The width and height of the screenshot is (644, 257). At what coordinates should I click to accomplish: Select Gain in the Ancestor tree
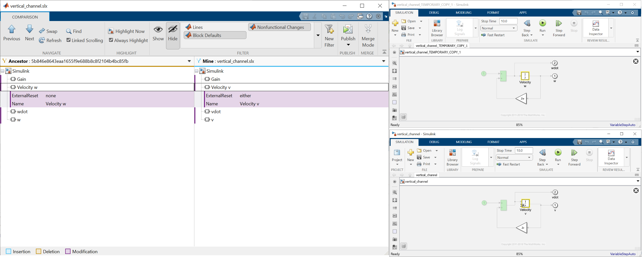21,79
